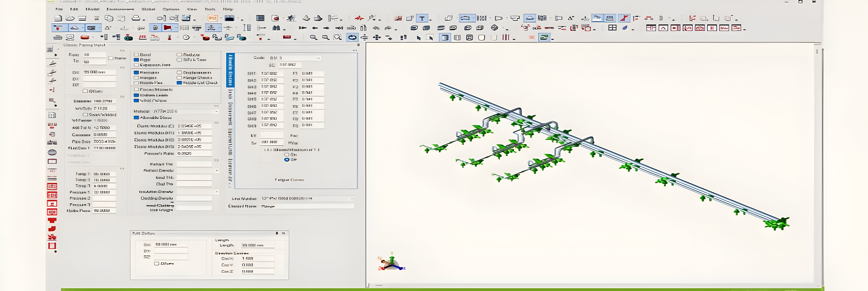Close the small floating dialog at bottom
Viewport: 868px width, 291px height.
coord(283,233)
